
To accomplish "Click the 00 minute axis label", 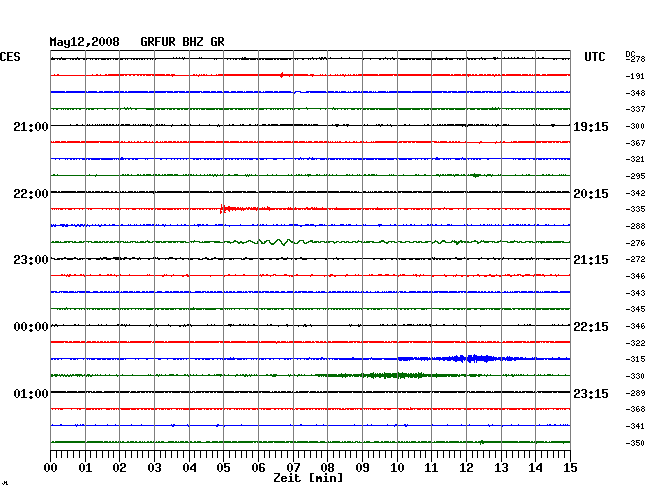I will pos(51,468).
